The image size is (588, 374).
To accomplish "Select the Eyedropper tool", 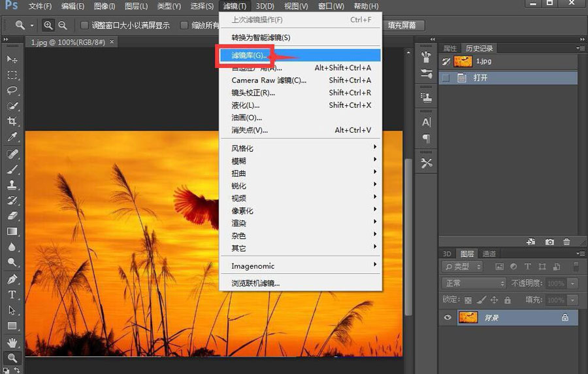I will click(12, 137).
